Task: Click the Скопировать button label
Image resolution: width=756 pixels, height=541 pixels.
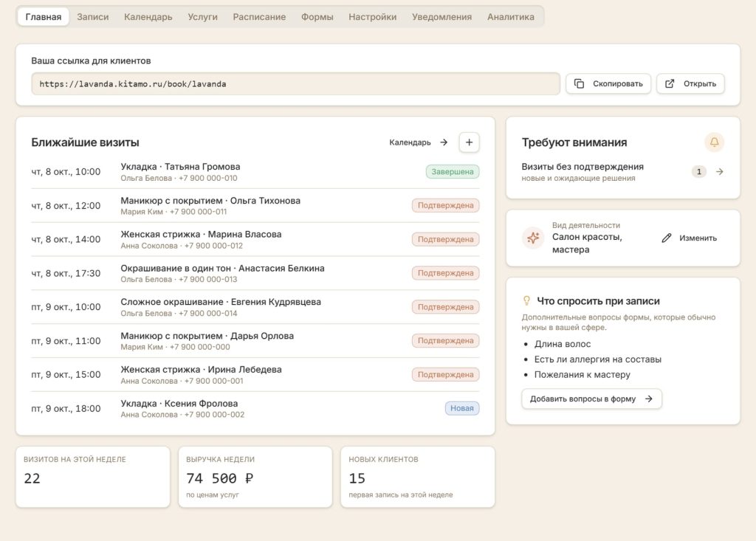Action: click(618, 84)
